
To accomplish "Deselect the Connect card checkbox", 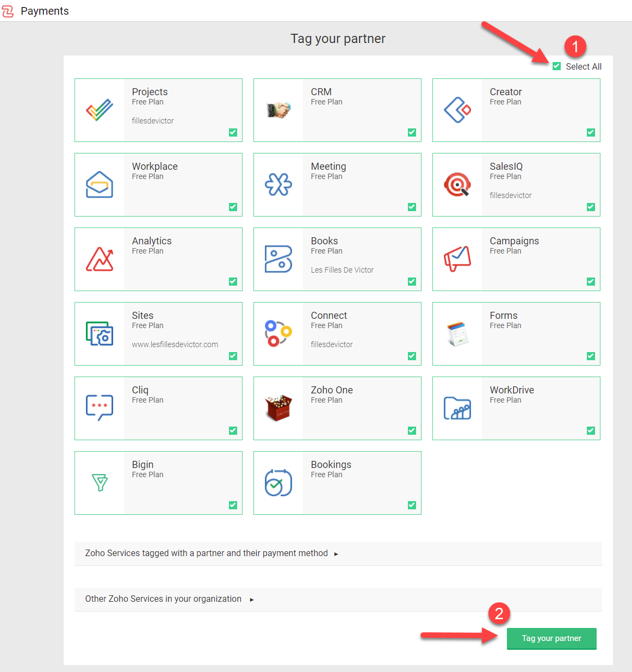I will pos(412,356).
